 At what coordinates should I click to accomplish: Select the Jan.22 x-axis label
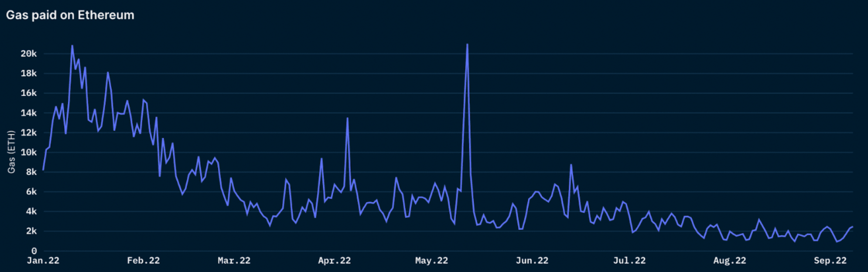(x=43, y=261)
